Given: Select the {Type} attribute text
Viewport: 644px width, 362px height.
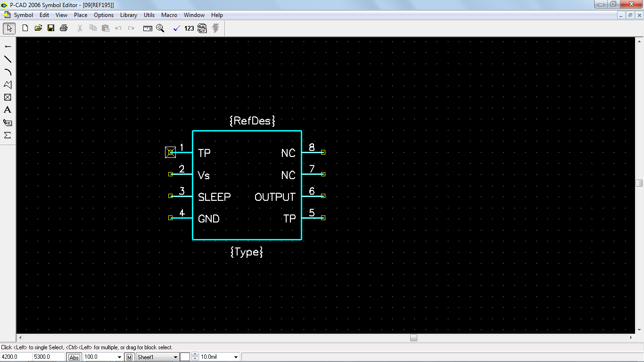Looking at the screenshot, I should pos(247,252).
